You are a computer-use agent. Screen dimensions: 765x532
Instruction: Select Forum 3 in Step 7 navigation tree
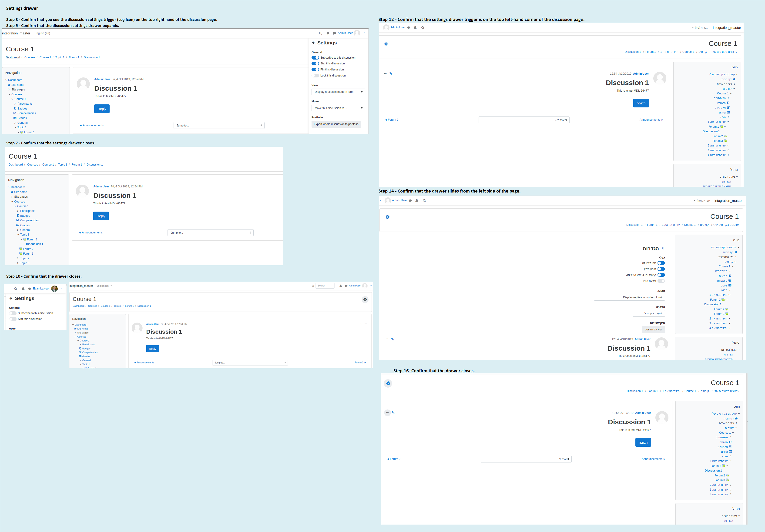tap(28, 254)
